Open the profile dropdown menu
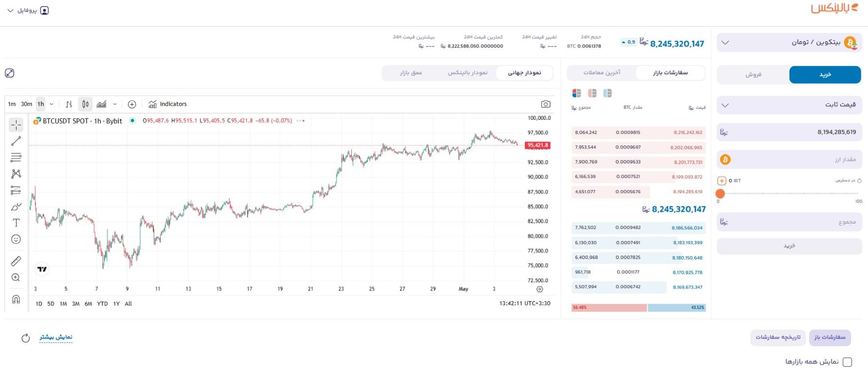Image resolution: width=868 pixels, height=388 pixels. click(x=28, y=11)
